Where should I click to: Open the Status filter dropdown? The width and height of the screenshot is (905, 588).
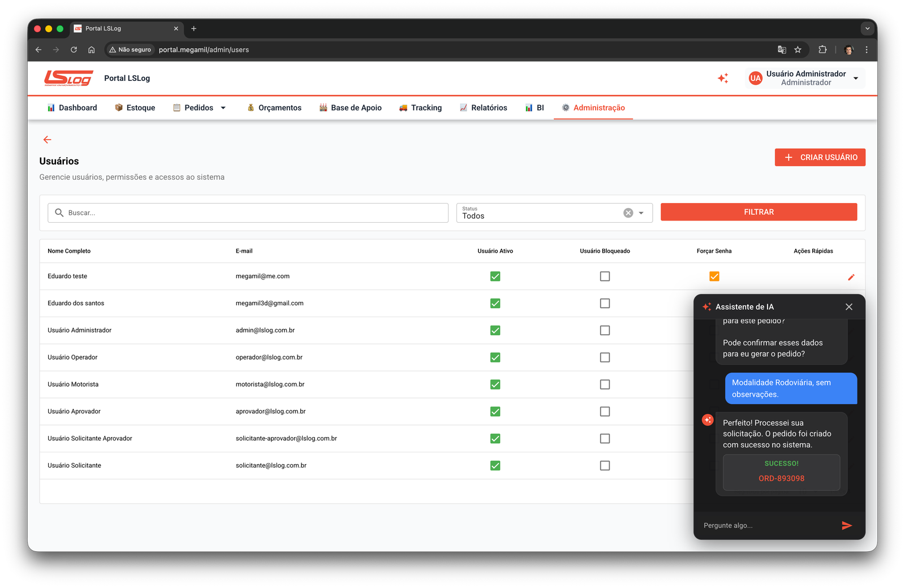[x=641, y=213]
